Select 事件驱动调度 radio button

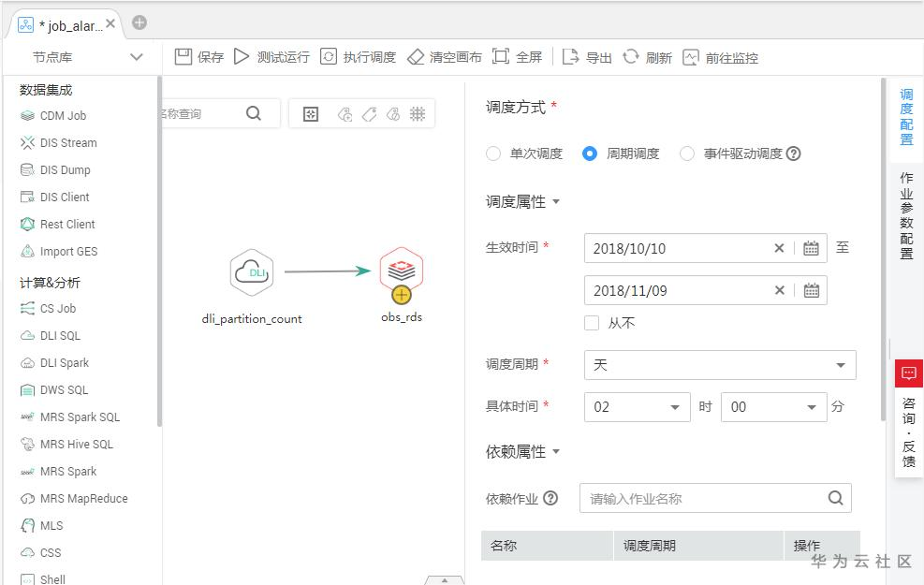(x=686, y=154)
